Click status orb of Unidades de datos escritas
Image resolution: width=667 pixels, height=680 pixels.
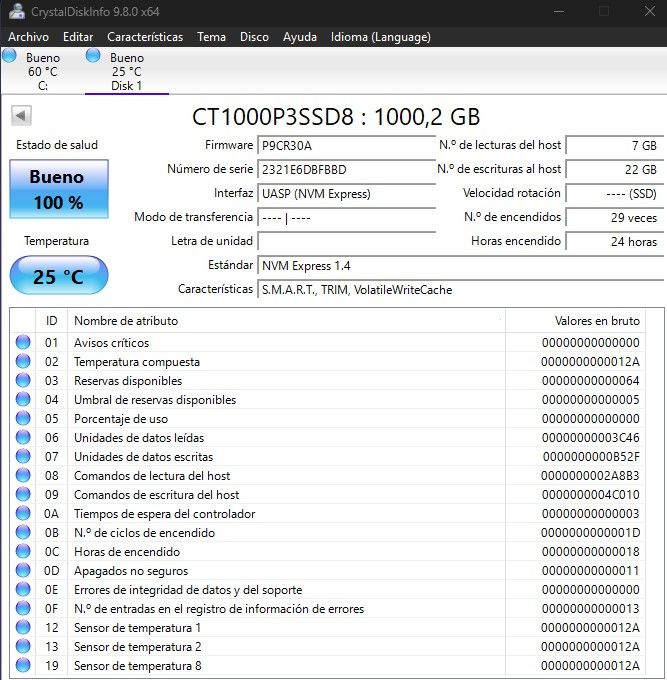23,456
